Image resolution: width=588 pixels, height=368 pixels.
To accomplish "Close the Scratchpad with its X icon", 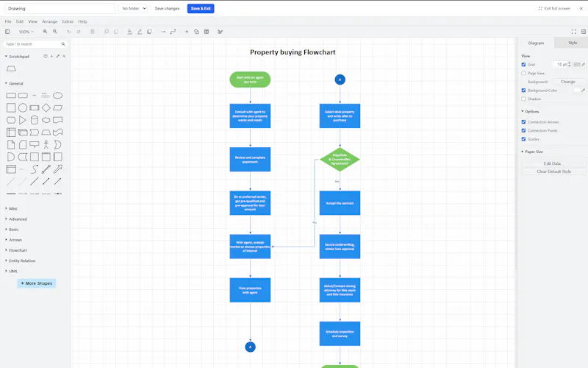I will [64, 57].
